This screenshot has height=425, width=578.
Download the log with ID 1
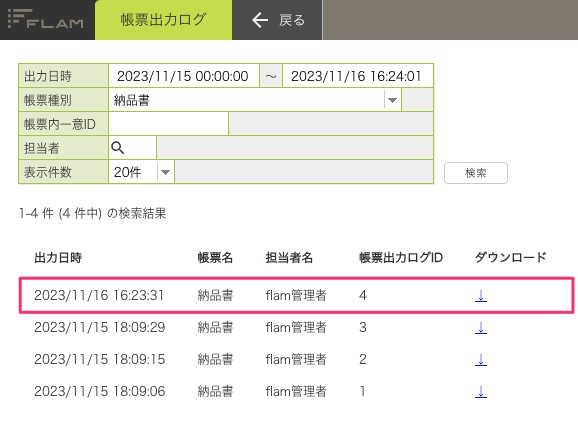(481, 391)
